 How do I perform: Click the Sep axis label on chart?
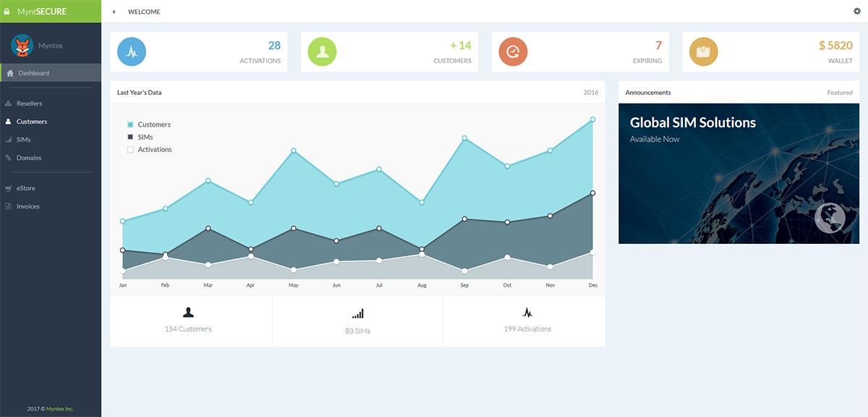click(464, 285)
